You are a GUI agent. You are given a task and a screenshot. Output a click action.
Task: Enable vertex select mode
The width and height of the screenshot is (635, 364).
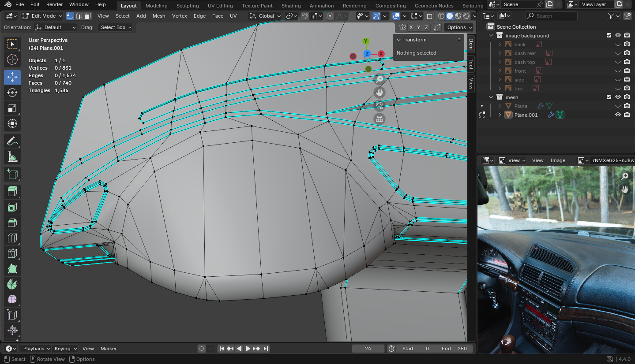click(70, 16)
